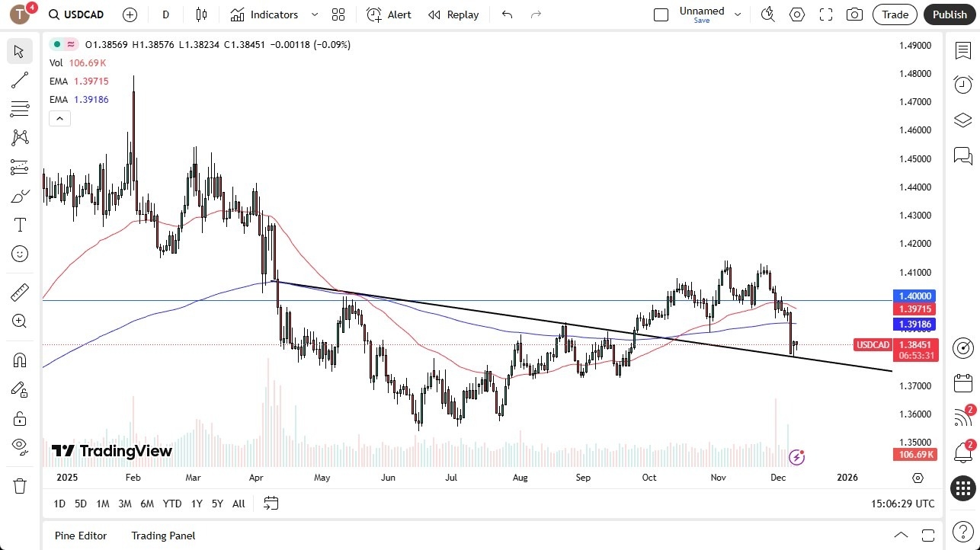
Task: Select the Trend Line drawing tool
Action: [x=20, y=80]
